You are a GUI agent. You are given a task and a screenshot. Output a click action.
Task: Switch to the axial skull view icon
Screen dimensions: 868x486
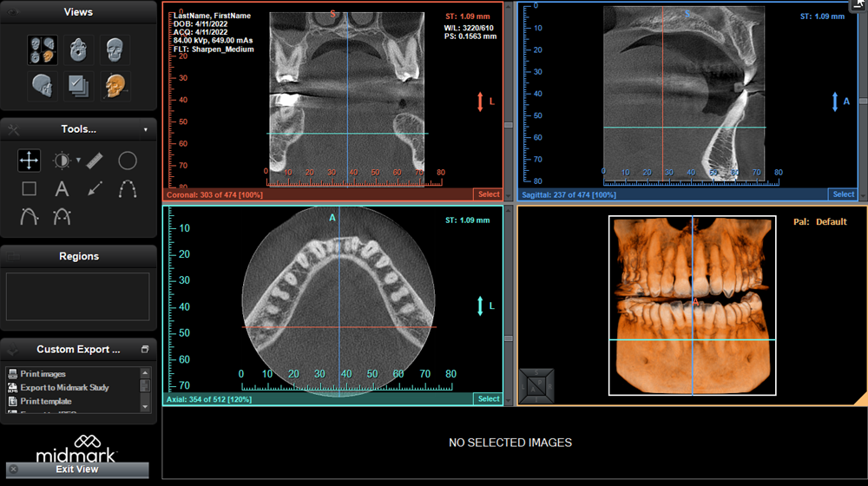click(79, 50)
